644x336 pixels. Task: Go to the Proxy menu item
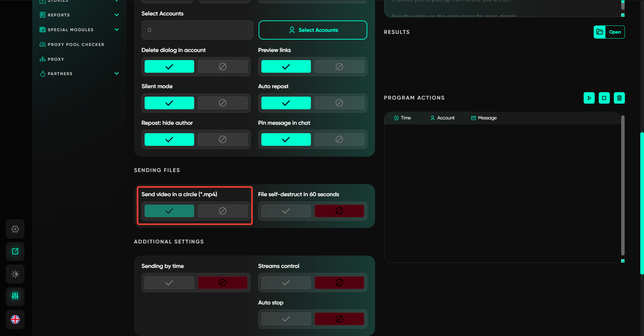pyautogui.click(x=56, y=59)
